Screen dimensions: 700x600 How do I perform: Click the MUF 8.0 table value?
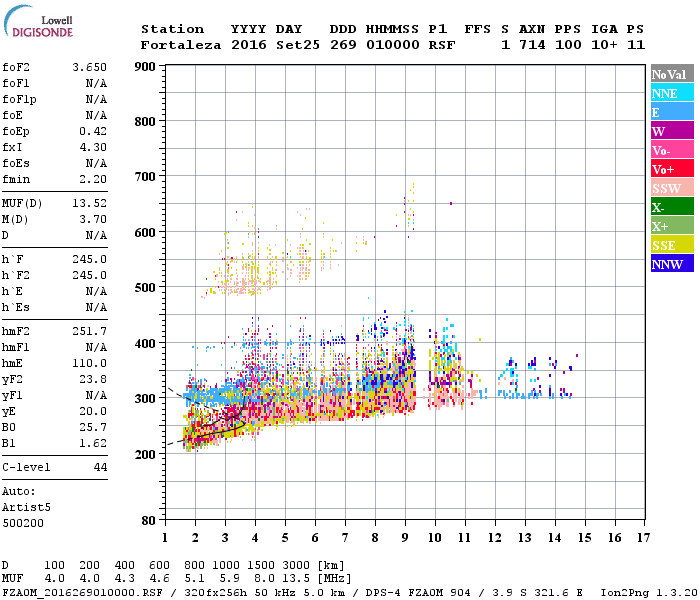coord(265,579)
